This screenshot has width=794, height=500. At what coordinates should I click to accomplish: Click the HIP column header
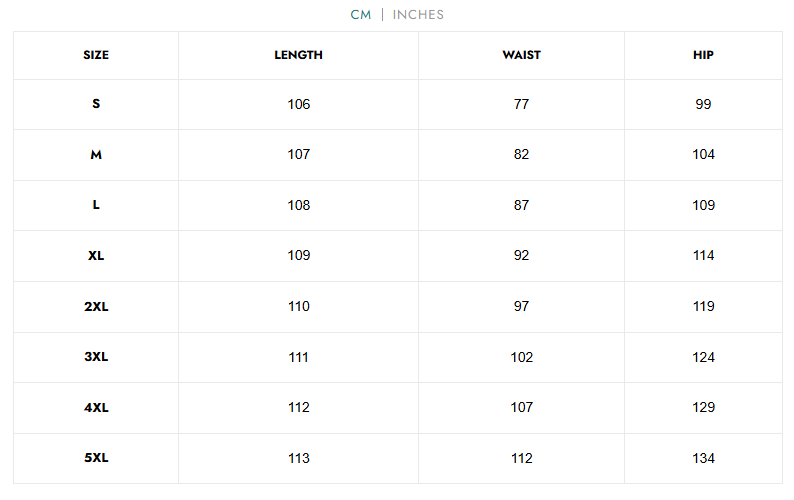tap(703, 55)
